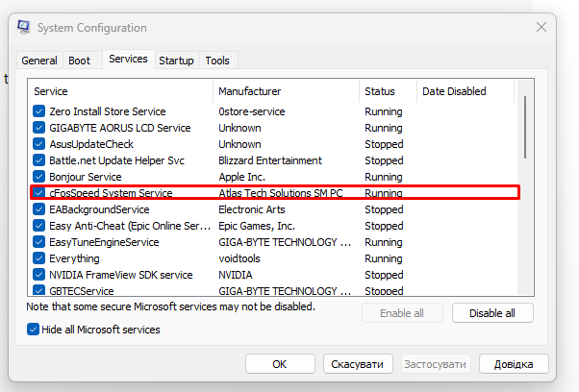Select the 'Zero Install Store Service' row text
Image resolution: width=579 pixels, height=392 pixels.
108,111
